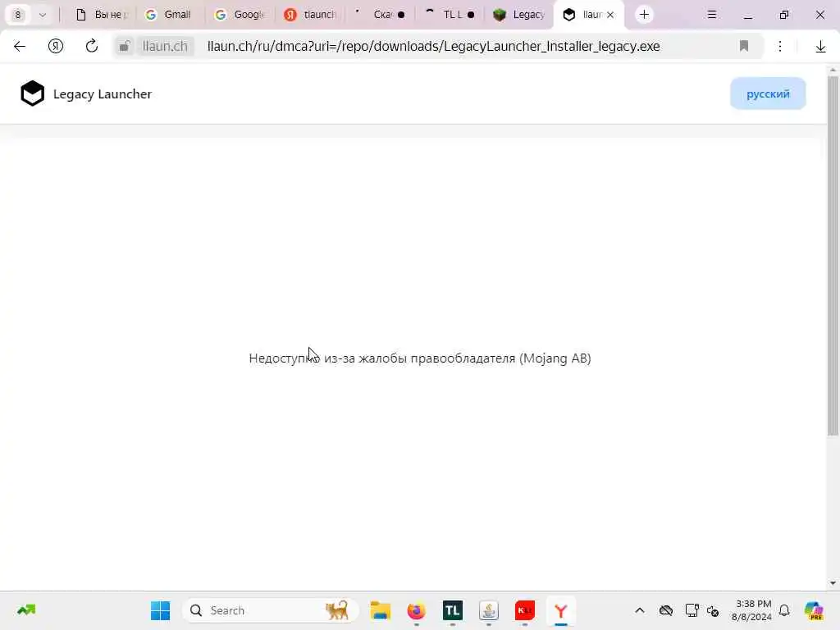
Task: Expand the tab list dropdown arrow
Action: tap(43, 15)
